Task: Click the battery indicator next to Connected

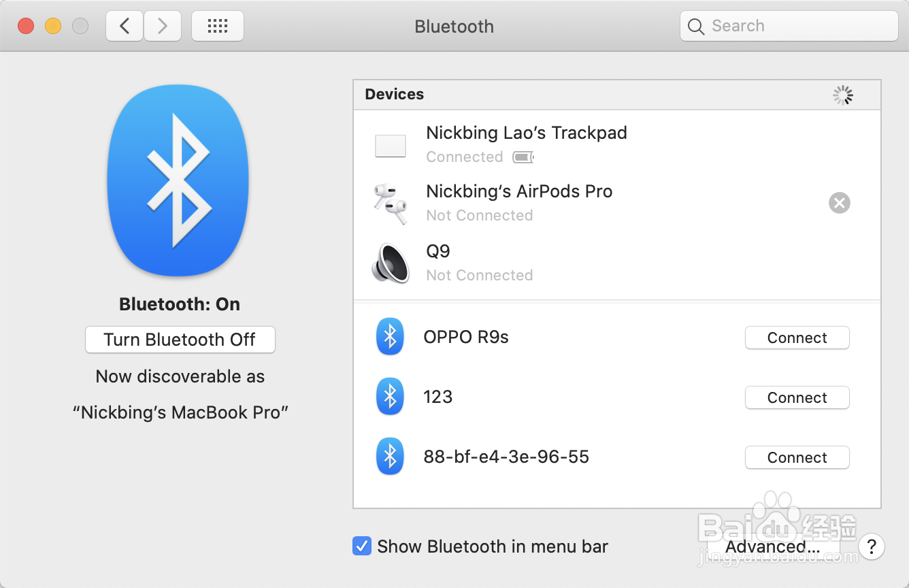Action: (x=523, y=157)
